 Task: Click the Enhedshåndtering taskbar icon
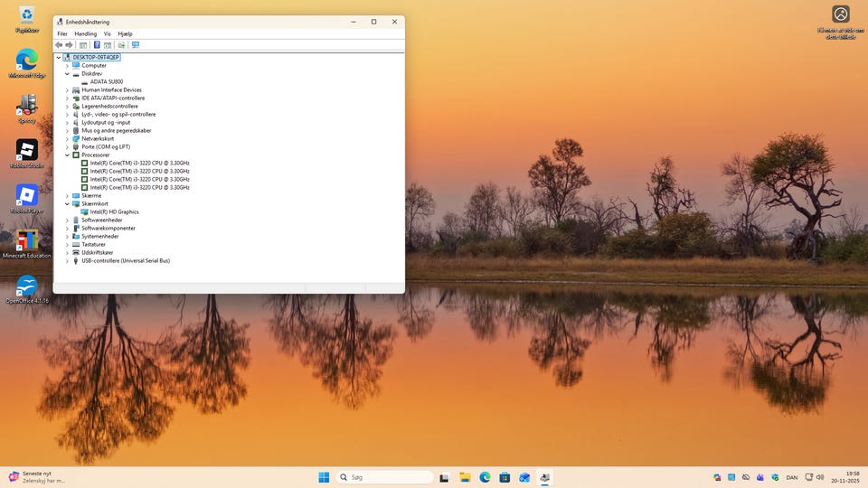[x=544, y=477]
